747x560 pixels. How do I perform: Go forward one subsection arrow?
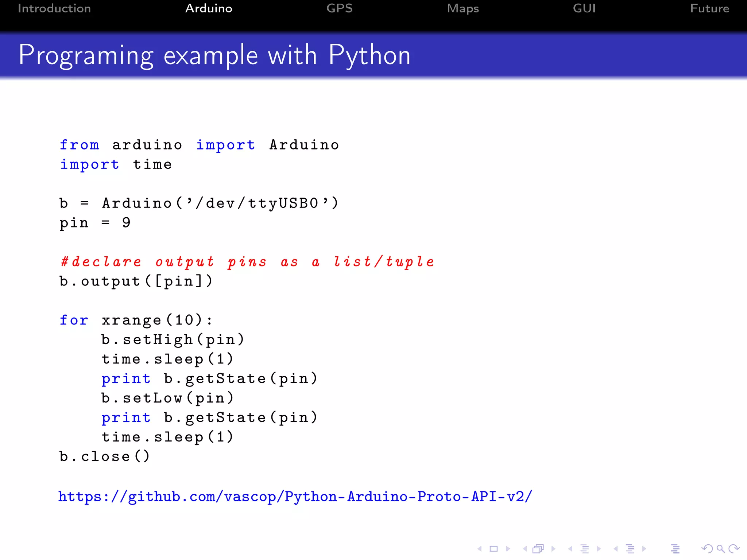[599, 549]
